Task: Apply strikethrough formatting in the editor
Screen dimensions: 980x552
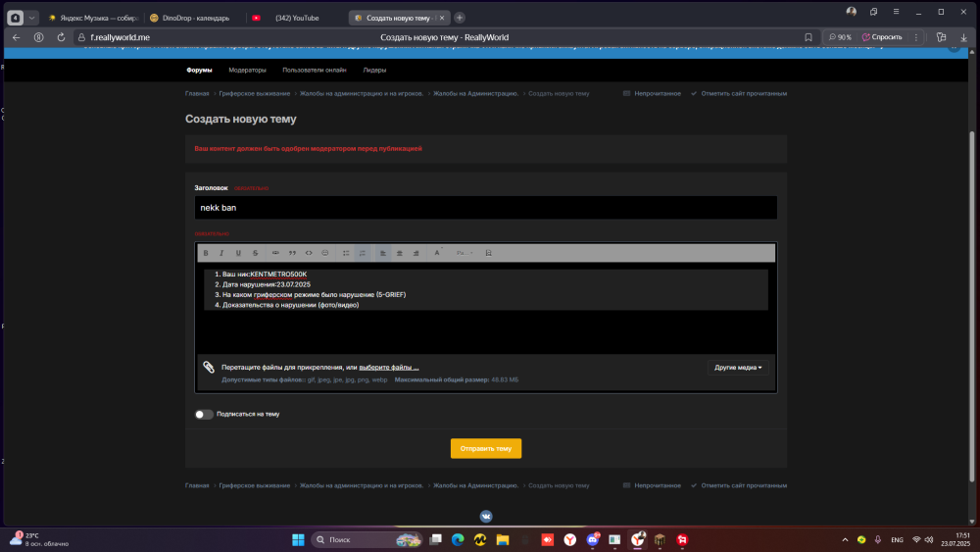Action: 255,253
